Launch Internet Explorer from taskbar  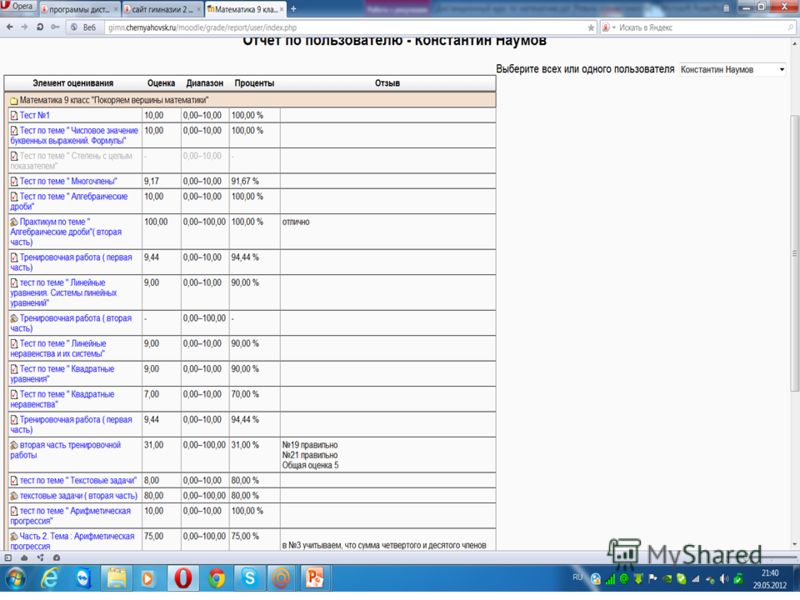click(x=49, y=579)
